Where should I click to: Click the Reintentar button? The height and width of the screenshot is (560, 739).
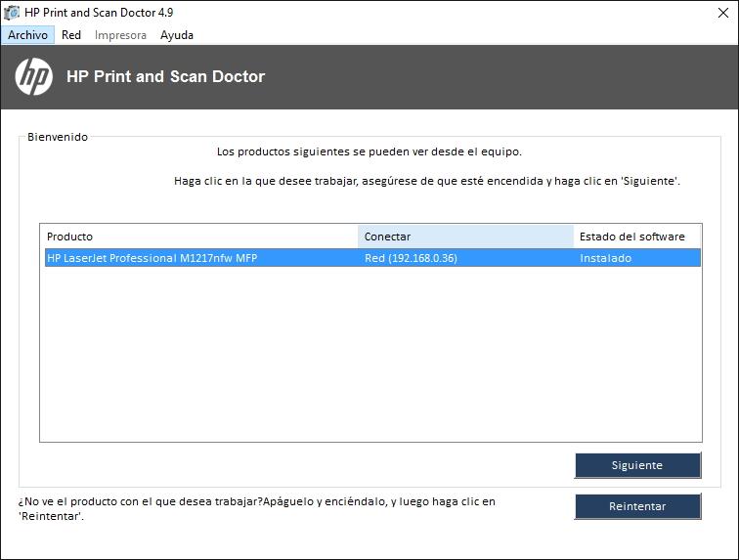[637, 506]
